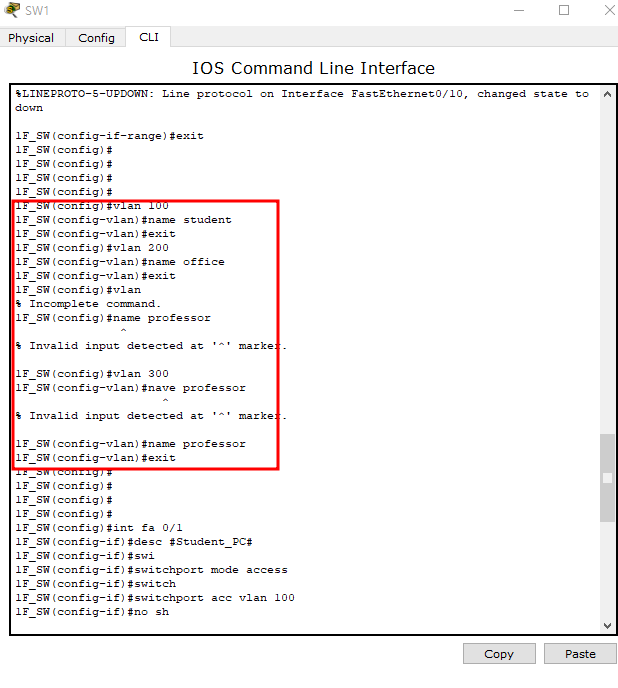Click the 'name office' command line
The image size is (618, 688).
click(120, 262)
